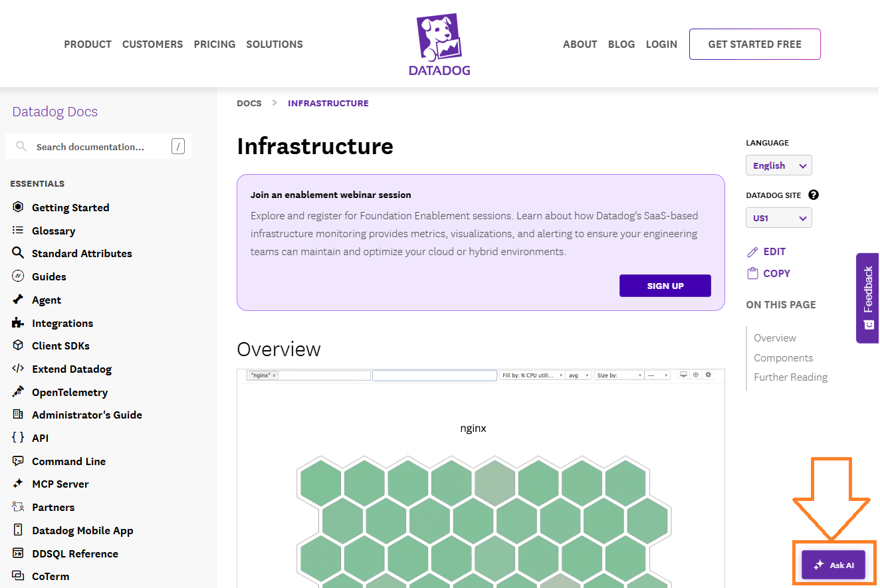
Task: Click the Integrations puzzle piece icon
Action: [x=18, y=323]
